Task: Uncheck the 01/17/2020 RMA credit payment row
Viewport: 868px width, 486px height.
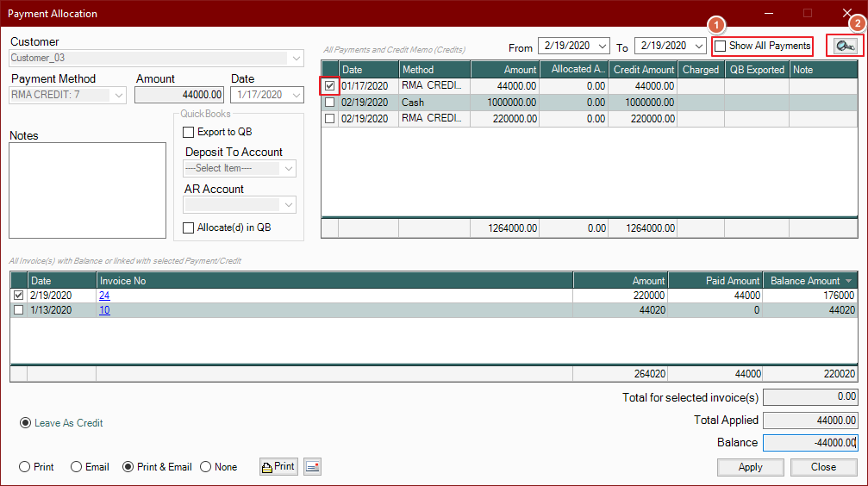Action: 329,86
